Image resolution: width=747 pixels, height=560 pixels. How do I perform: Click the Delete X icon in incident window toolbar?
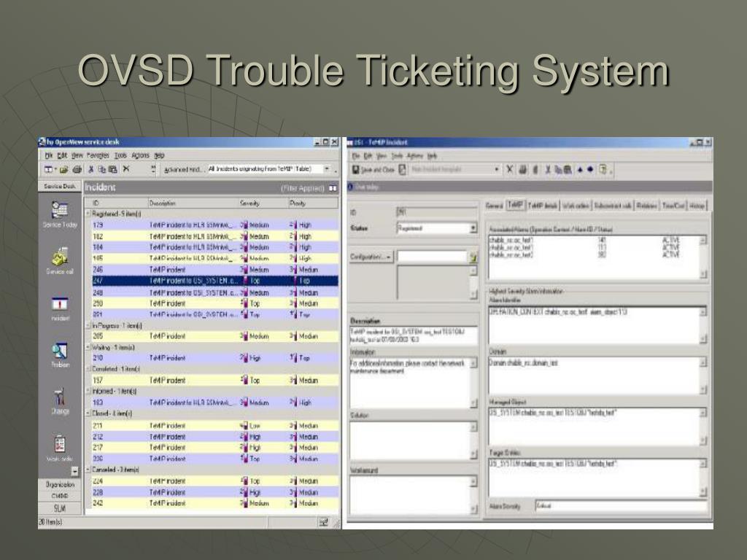click(509, 169)
